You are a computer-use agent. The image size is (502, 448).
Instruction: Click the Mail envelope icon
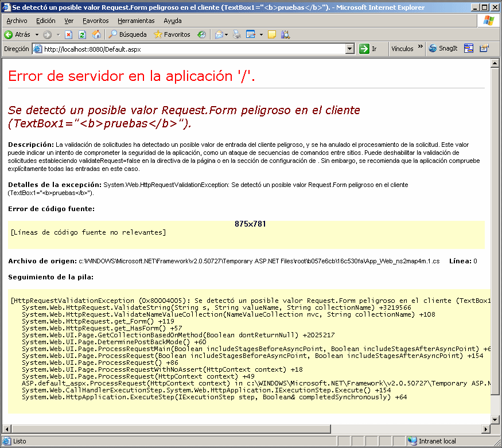click(x=219, y=34)
